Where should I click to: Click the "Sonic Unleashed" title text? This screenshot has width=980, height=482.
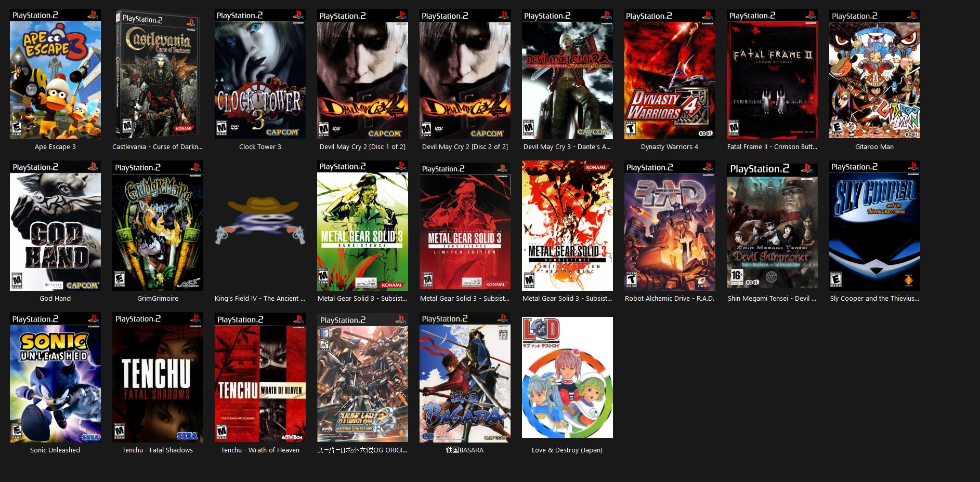pos(55,450)
